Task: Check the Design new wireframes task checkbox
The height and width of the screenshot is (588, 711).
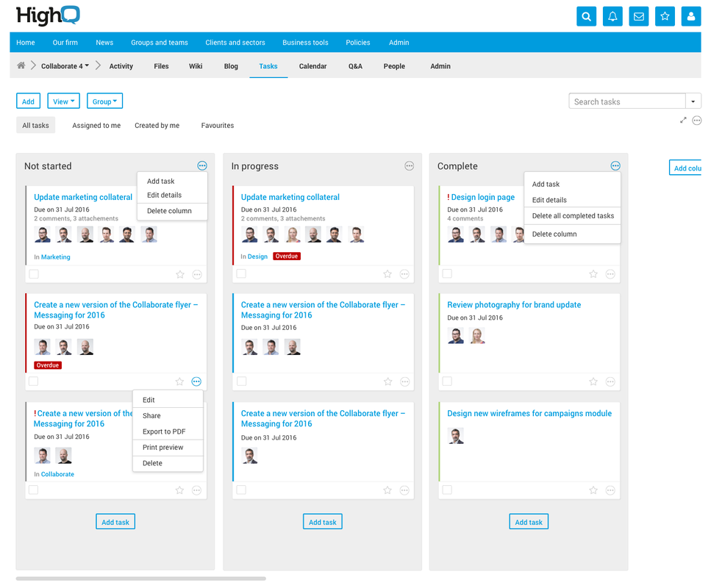Action: click(447, 490)
